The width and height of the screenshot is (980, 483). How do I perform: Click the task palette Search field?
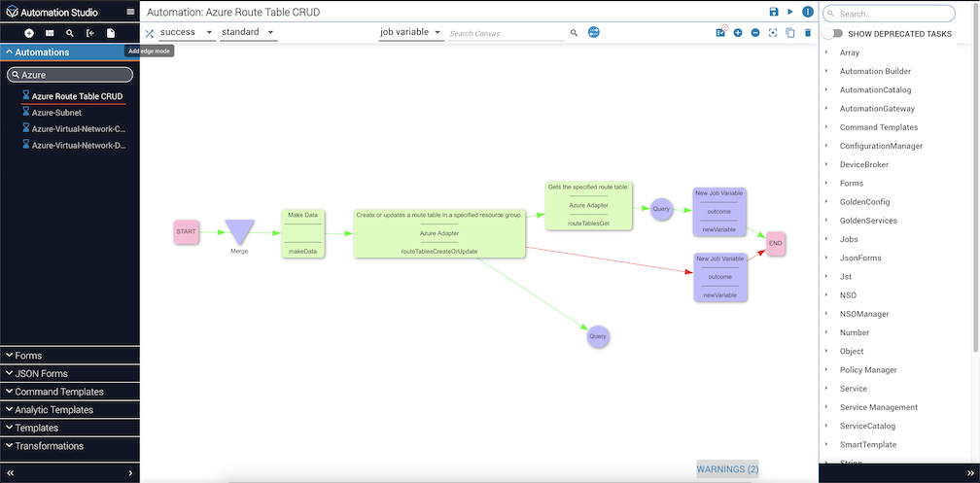889,14
